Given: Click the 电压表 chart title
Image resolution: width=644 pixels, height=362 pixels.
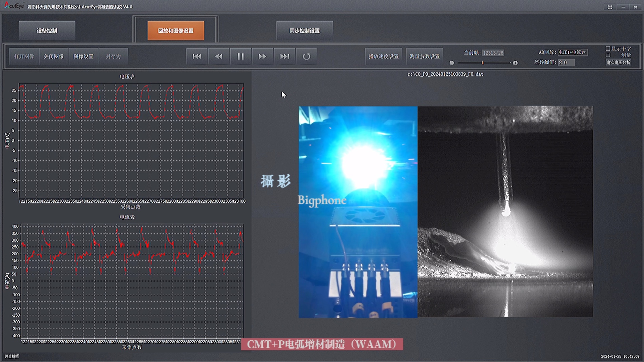Looking at the screenshot, I should pos(127,77).
